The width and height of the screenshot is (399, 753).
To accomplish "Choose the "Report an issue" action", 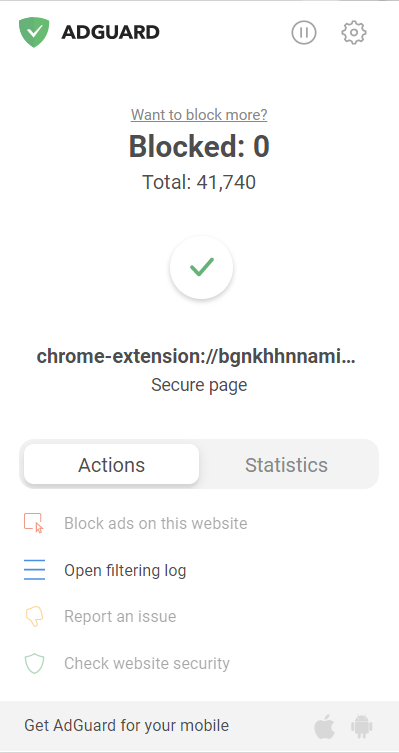I will 120,616.
